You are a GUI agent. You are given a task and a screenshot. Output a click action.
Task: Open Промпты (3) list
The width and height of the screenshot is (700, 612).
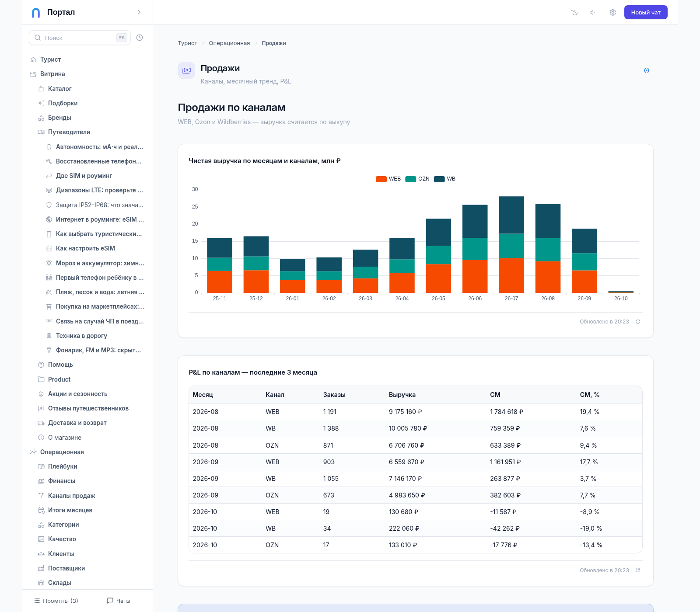[x=56, y=601]
